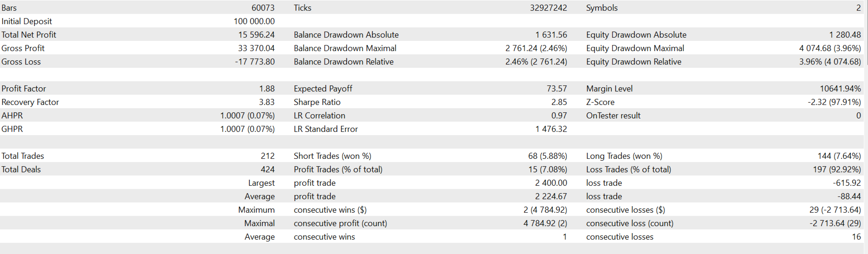The height and width of the screenshot is (254, 868).
Task: Select the Short Trades (won %) label
Action: click(x=332, y=156)
